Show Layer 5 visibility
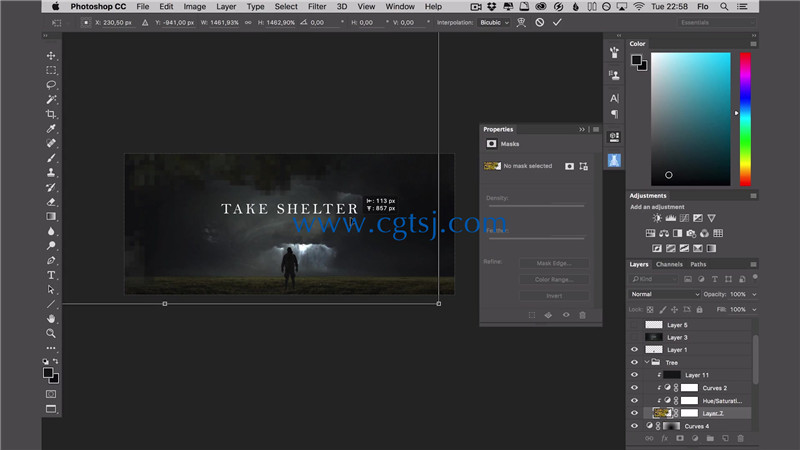 click(x=634, y=325)
